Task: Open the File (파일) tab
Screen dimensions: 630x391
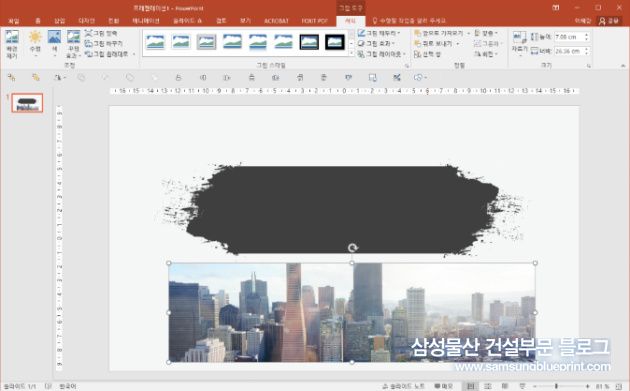Action: [x=14, y=20]
